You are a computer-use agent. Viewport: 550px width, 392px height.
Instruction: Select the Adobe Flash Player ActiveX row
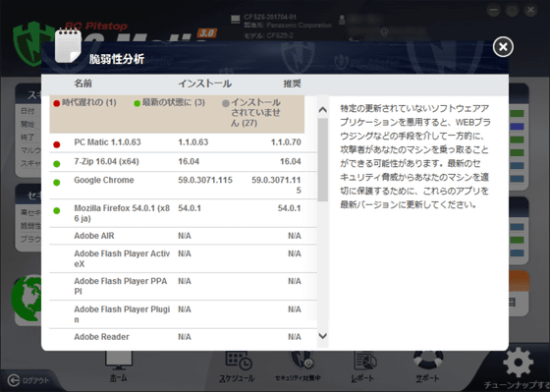coord(183,258)
